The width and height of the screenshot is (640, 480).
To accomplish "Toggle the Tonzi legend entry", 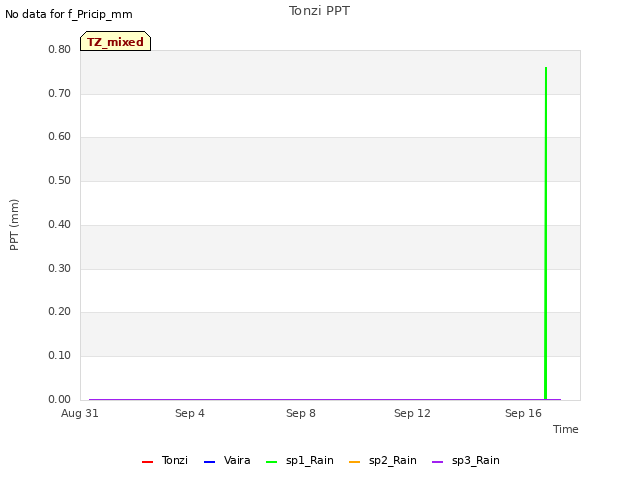I will pos(165,460).
